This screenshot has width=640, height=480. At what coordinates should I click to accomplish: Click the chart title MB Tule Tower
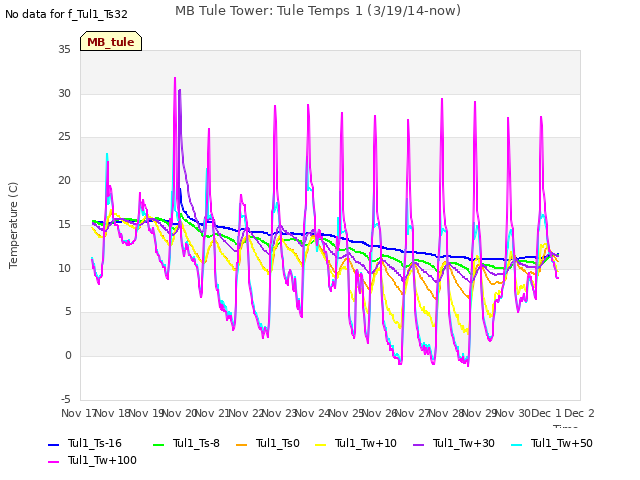[318, 11]
